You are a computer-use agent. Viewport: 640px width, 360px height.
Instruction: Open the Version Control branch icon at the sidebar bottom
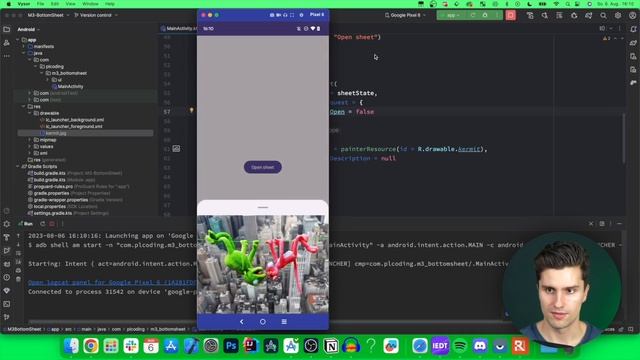[x=7, y=317]
